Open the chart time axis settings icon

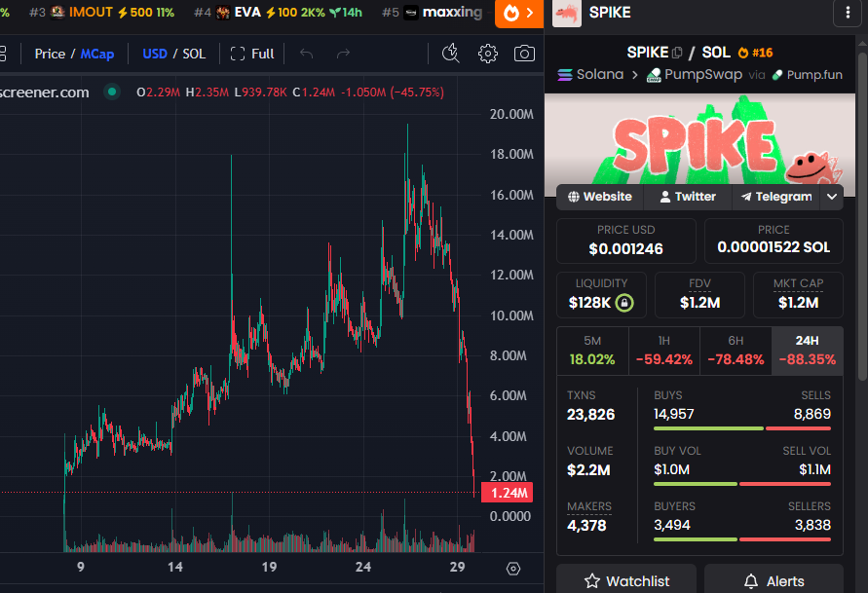(x=513, y=569)
